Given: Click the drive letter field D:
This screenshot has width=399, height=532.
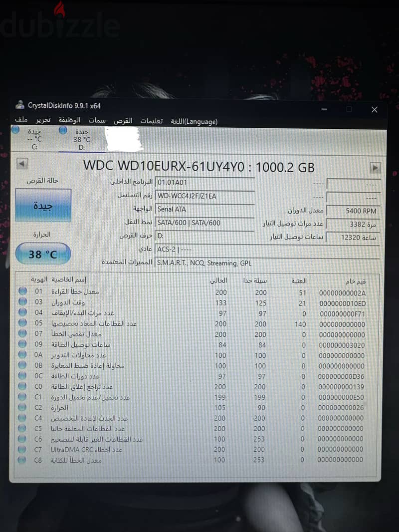Looking at the screenshot, I should [205, 236].
